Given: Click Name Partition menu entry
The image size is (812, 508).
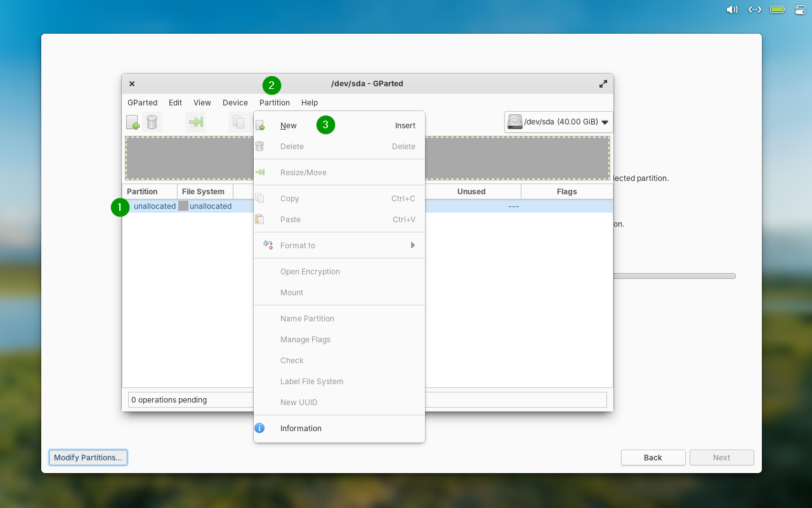Looking at the screenshot, I should coord(339,319).
